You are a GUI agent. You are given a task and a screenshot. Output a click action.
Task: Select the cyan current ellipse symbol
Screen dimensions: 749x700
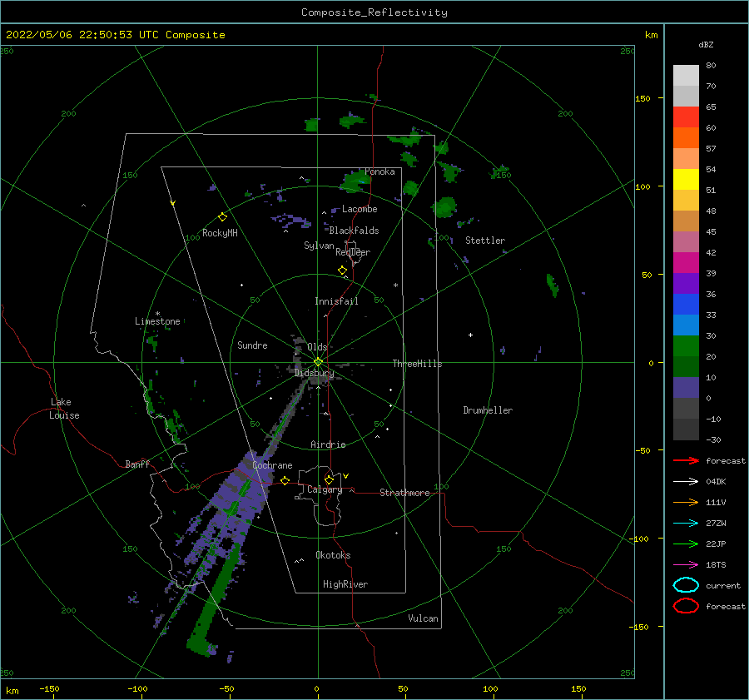point(686,585)
